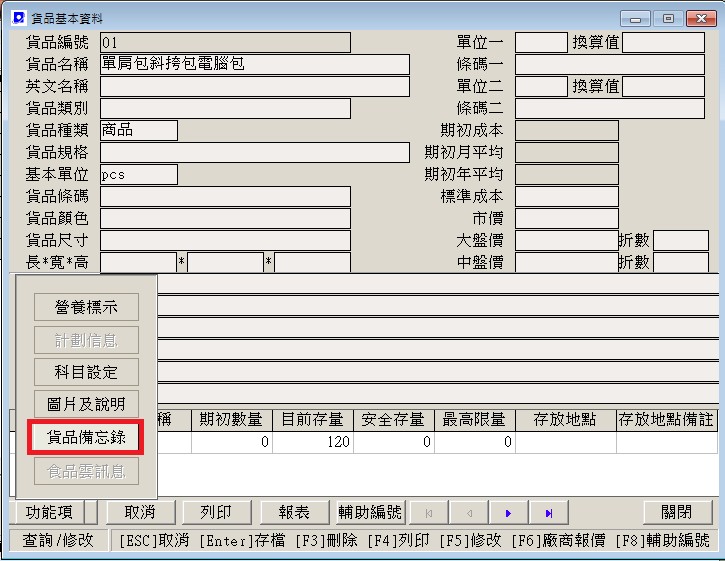Screen dimensions: 725x561
Task: Maximize the 貨品基本資料 window
Action: [668, 19]
